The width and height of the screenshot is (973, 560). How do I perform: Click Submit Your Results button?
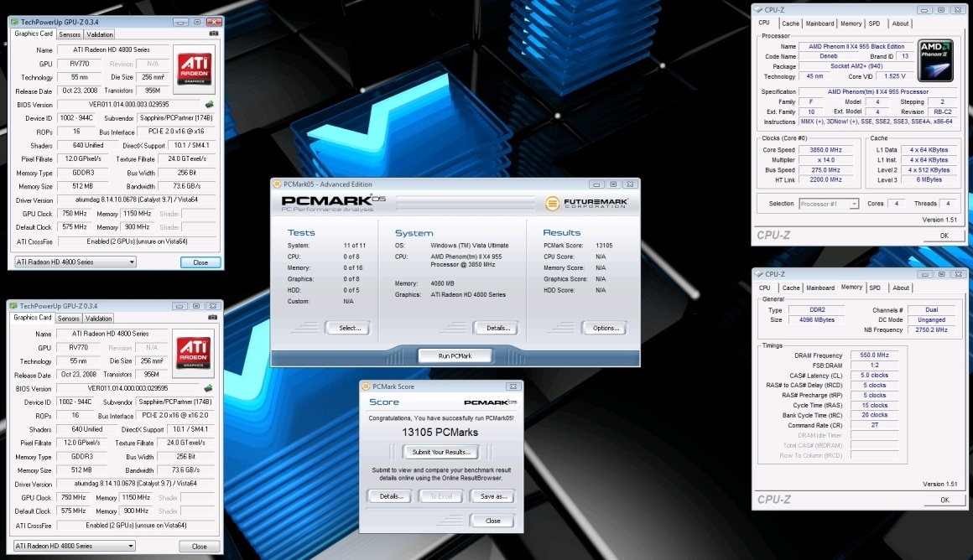pos(441,452)
